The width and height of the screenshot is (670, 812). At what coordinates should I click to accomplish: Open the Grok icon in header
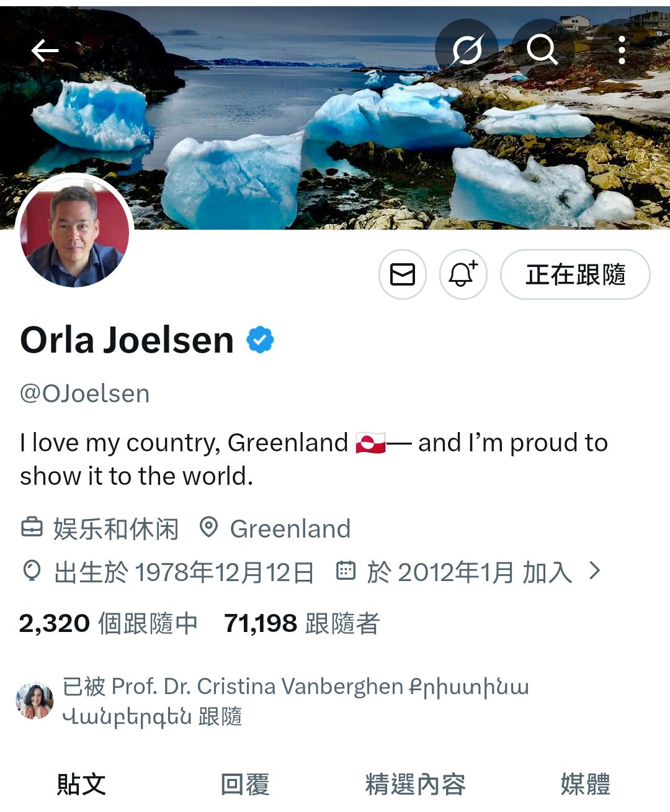pyautogui.click(x=467, y=50)
